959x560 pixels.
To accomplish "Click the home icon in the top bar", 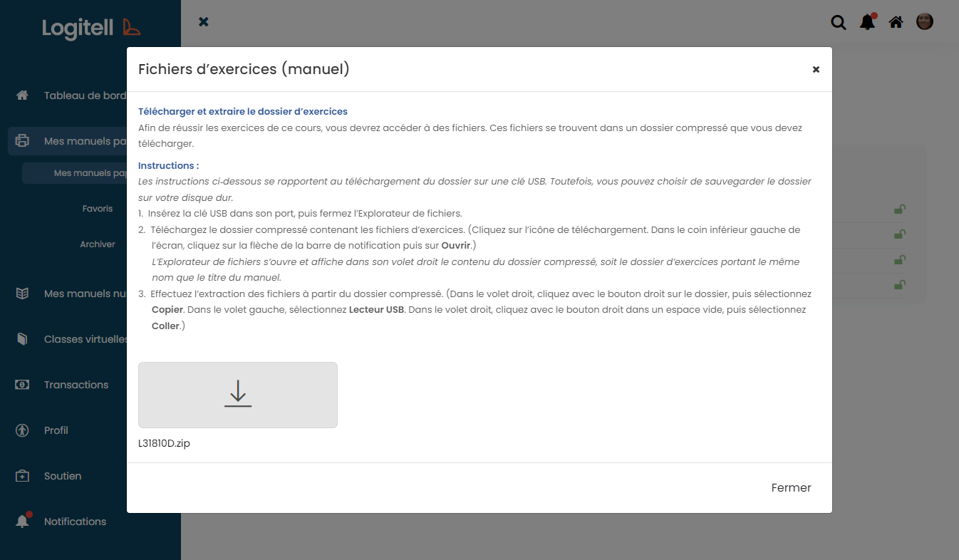I will pos(896,22).
